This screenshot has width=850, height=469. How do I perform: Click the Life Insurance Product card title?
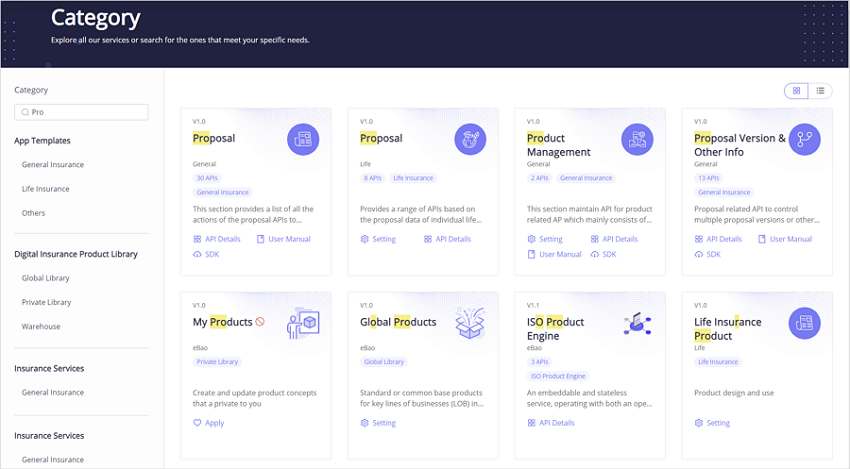[x=727, y=329]
